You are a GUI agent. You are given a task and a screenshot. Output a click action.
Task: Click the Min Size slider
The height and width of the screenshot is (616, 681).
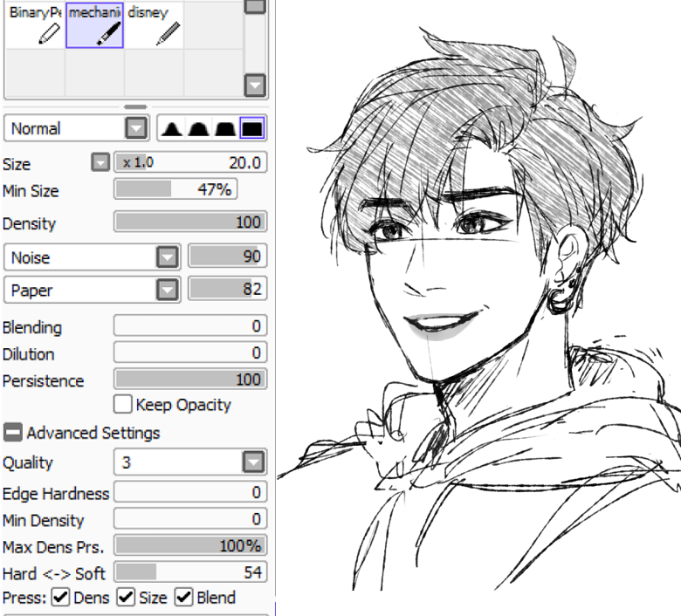tap(175, 189)
